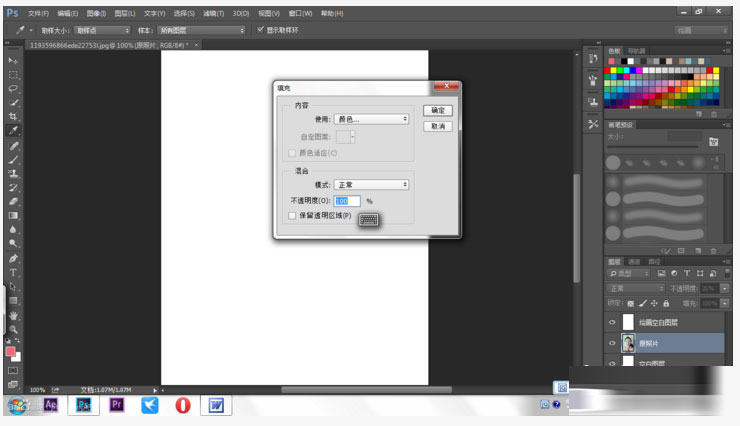
Task: Select the Eraser tool
Action: click(13, 201)
